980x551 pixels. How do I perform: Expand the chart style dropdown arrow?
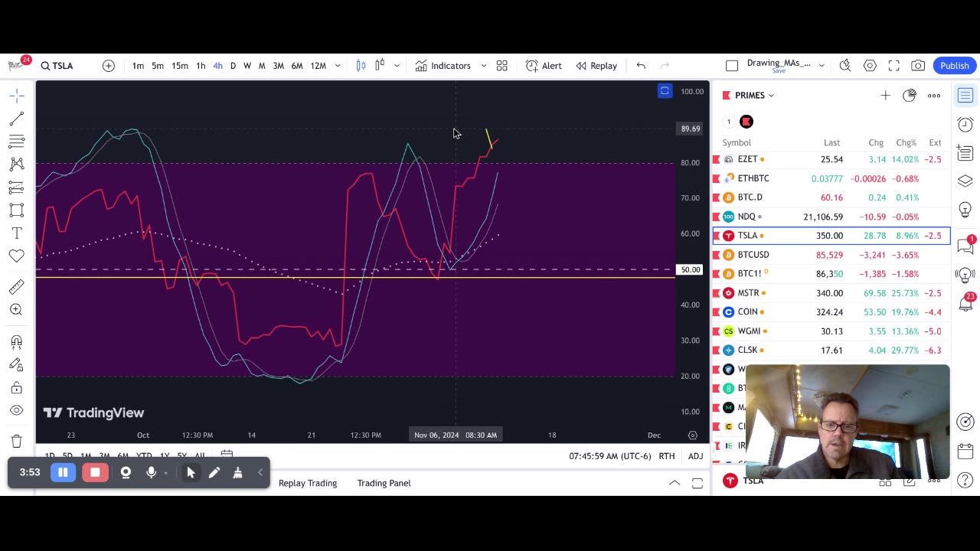(x=397, y=66)
